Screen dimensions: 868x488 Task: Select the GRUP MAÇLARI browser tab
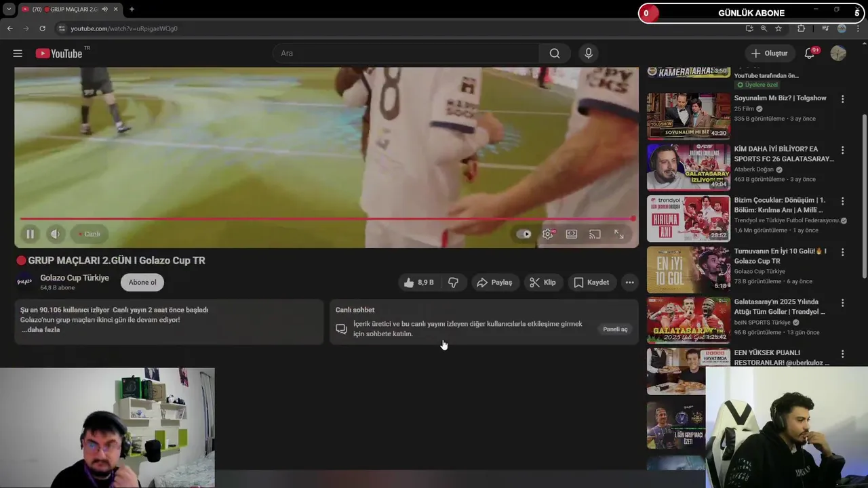[x=70, y=9]
